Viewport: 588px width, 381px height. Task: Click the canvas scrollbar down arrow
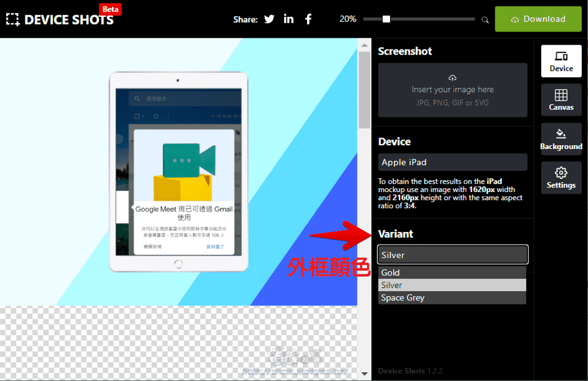click(x=364, y=374)
